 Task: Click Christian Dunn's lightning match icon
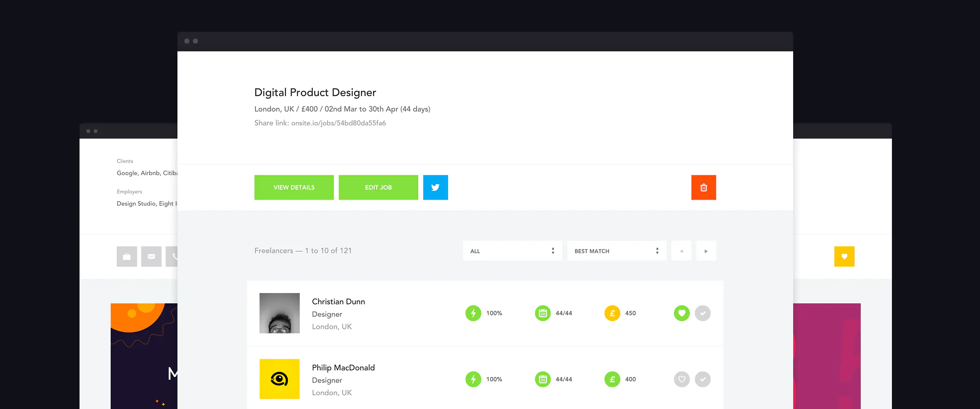(473, 313)
